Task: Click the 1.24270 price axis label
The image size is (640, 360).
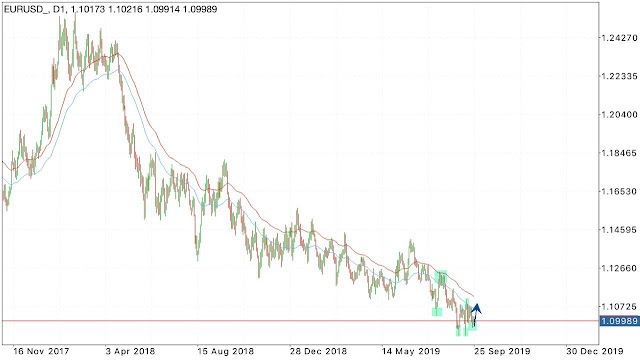Action: (x=620, y=38)
